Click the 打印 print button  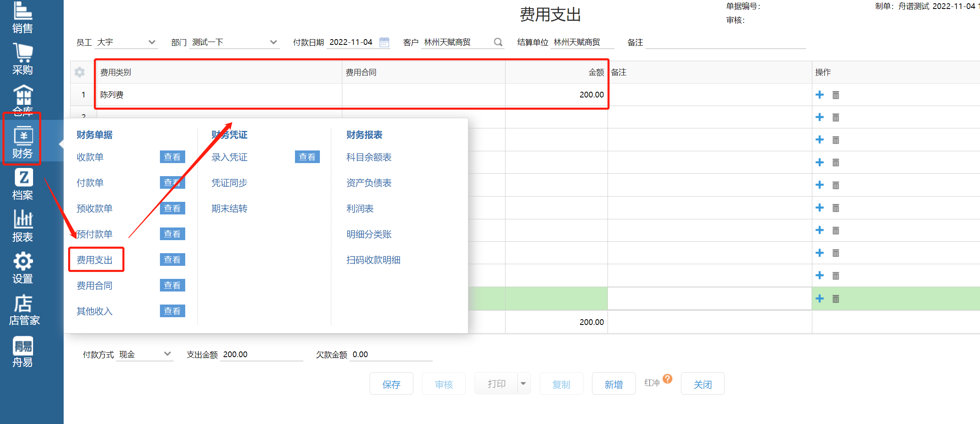(496, 384)
